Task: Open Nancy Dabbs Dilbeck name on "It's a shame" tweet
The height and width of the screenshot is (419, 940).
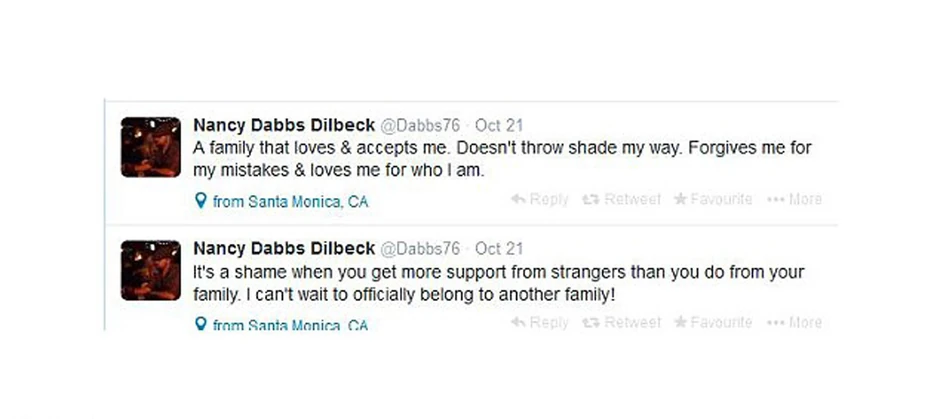Action: click(284, 249)
